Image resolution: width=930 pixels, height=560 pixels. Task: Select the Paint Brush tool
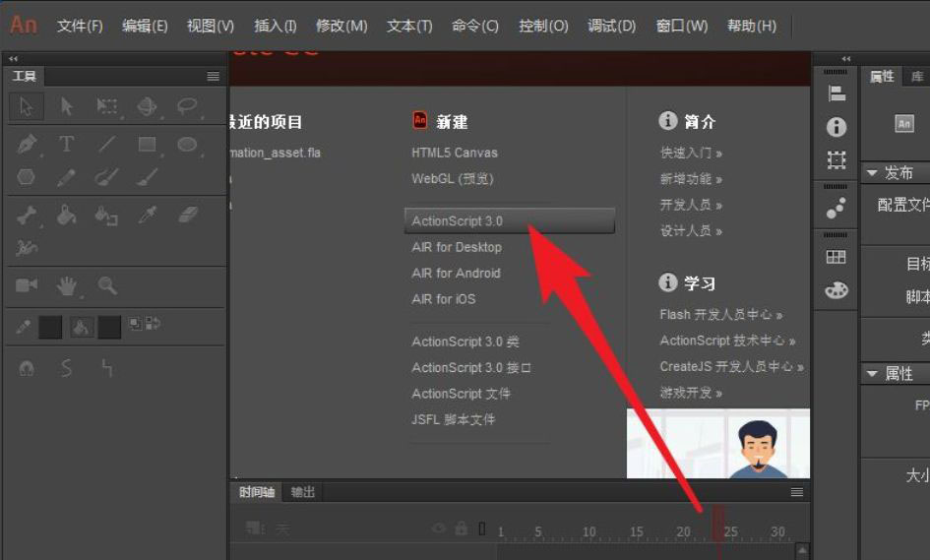pyautogui.click(x=107, y=177)
